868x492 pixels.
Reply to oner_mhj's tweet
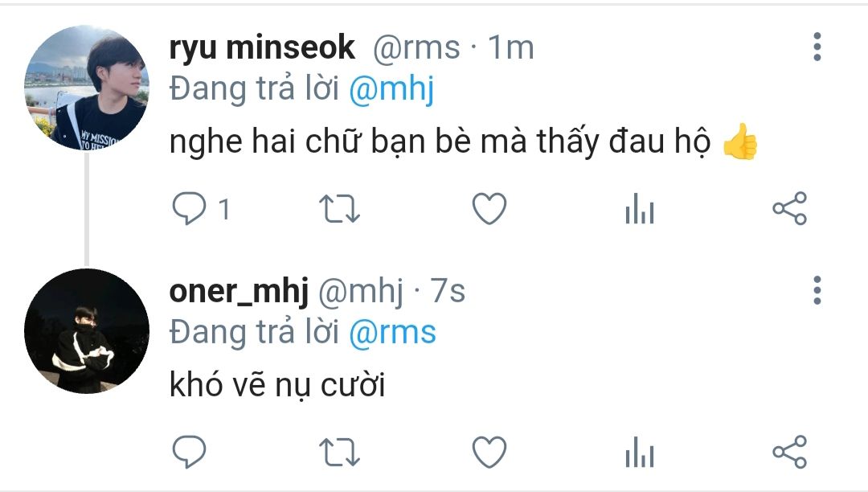pos(190,452)
